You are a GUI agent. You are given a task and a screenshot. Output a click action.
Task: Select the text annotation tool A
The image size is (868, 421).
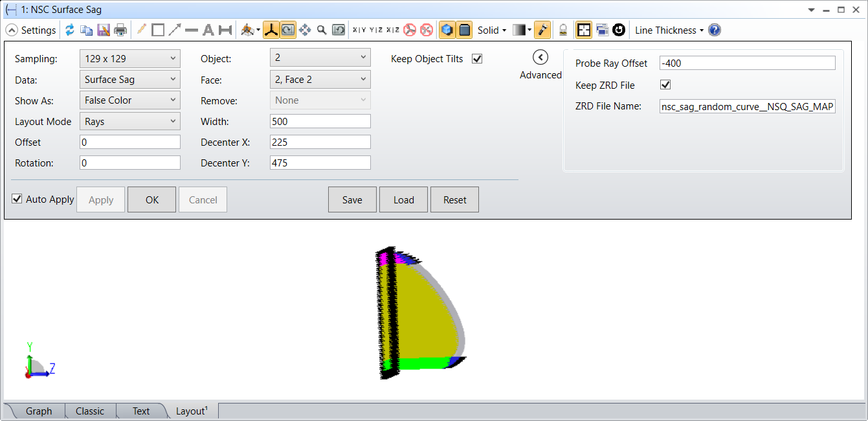pos(208,30)
